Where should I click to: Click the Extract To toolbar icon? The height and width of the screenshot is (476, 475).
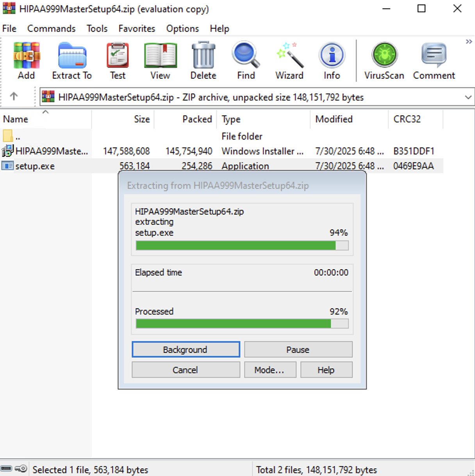[x=72, y=55]
